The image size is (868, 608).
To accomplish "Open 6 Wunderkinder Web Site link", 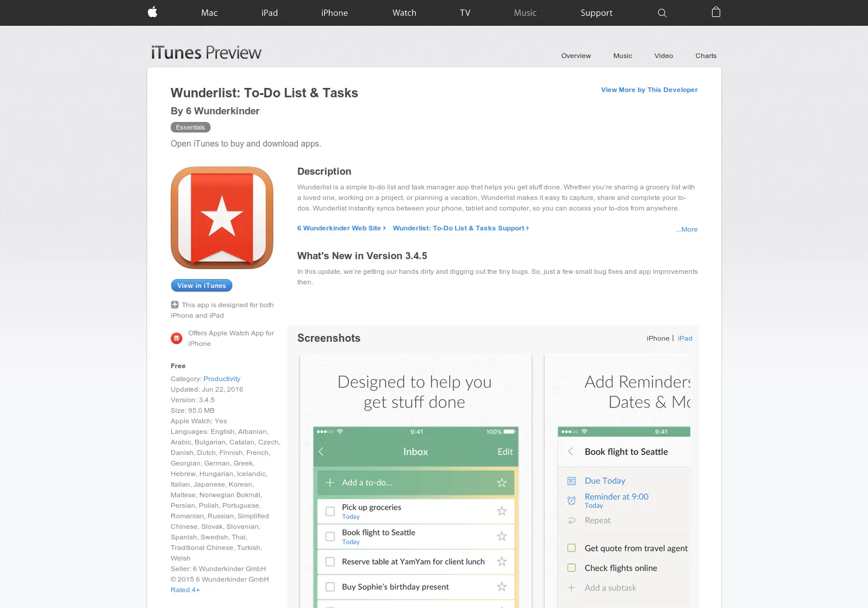I will tap(341, 228).
